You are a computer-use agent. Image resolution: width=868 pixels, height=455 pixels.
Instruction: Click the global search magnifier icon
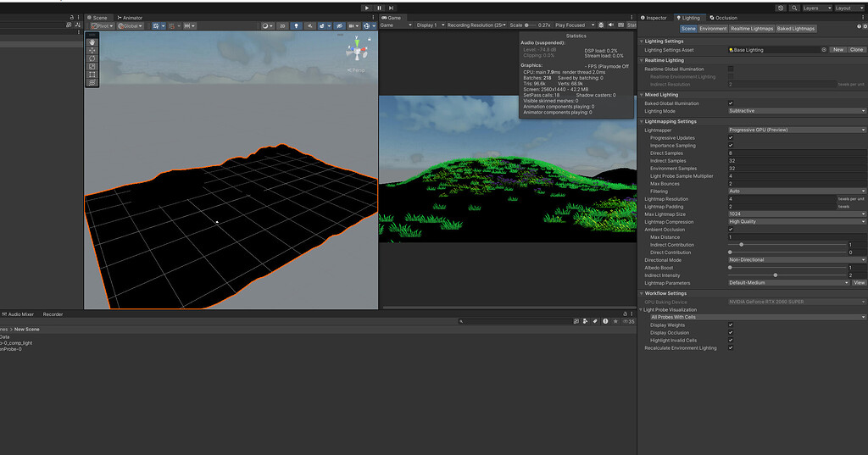pos(793,8)
